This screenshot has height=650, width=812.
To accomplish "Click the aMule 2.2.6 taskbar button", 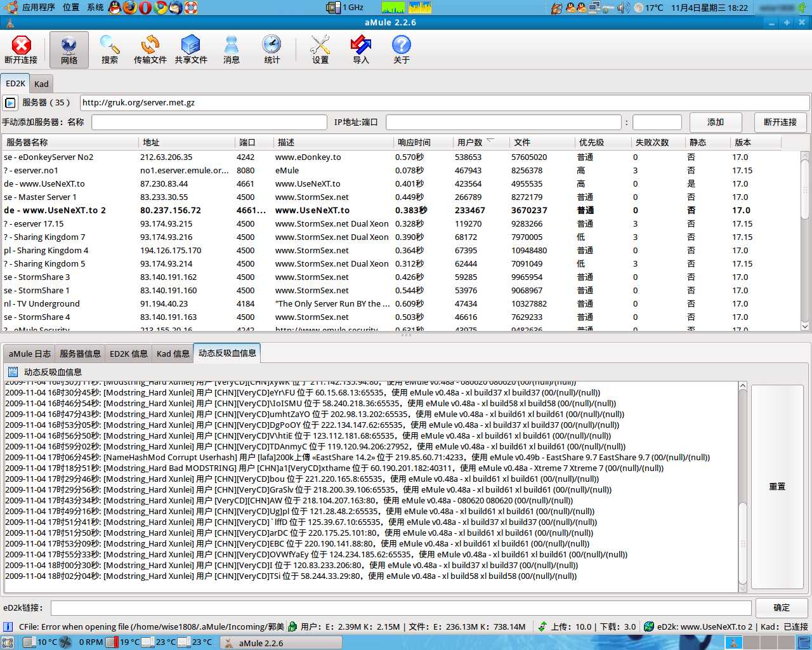I will coord(281,643).
